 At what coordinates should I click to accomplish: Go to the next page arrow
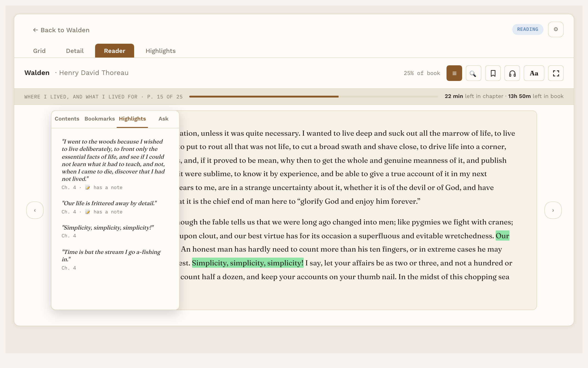click(553, 210)
